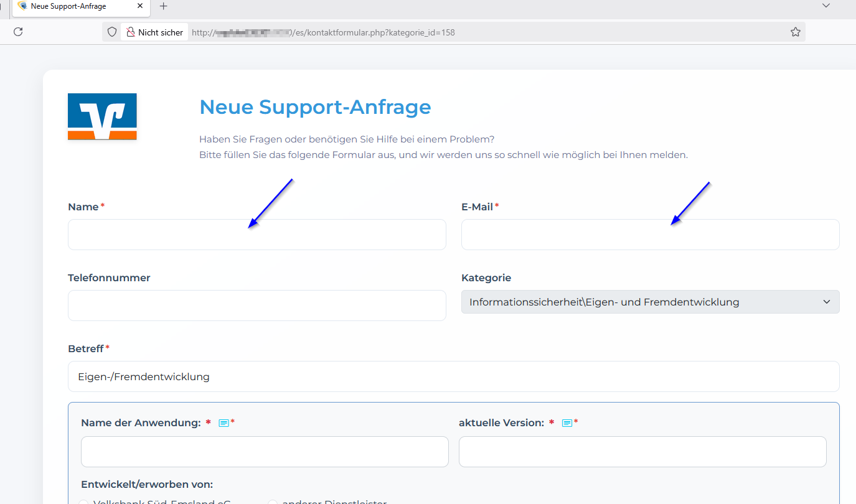Open the Kategorie dropdown
The height and width of the screenshot is (504, 856).
click(650, 302)
